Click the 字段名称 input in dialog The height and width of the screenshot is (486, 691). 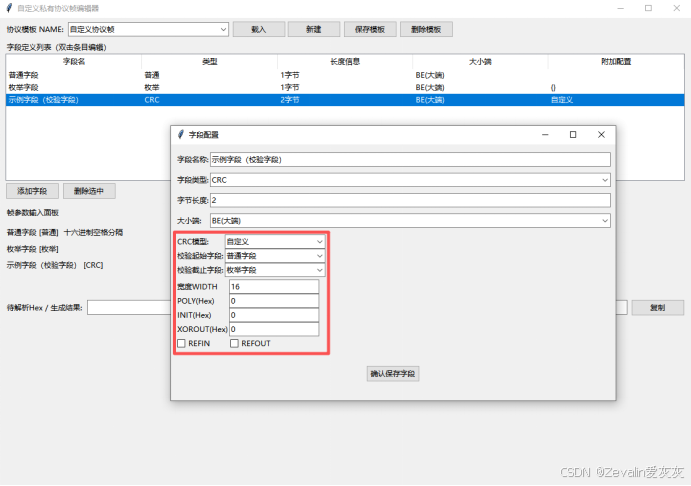click(410, 160)
